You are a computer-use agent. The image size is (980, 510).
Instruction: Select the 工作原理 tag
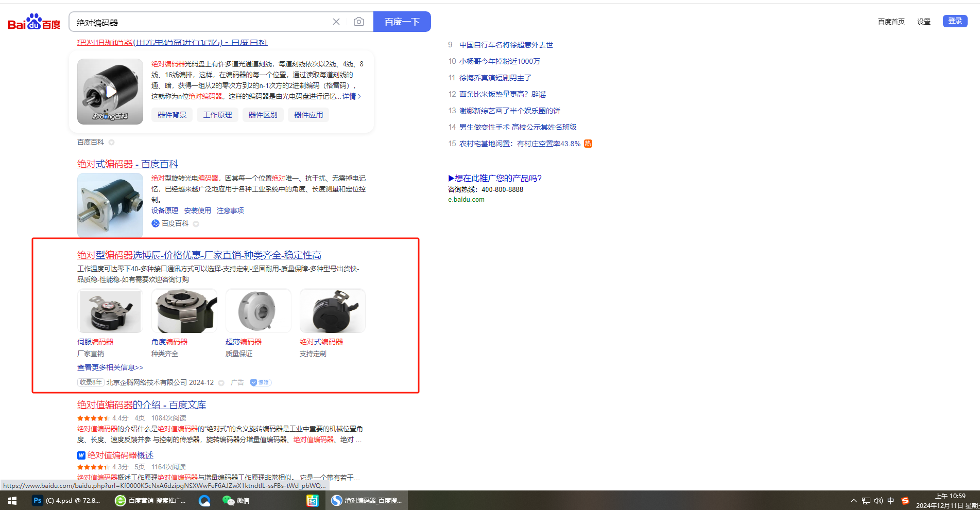point(217,115)
